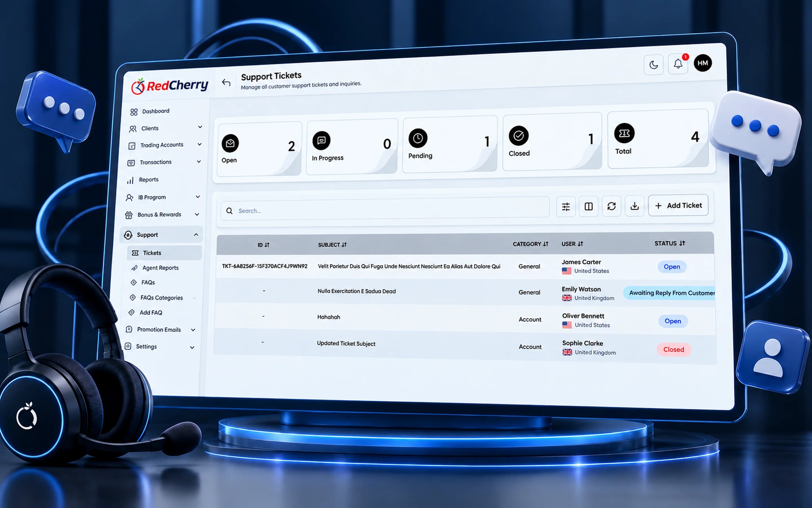
Task: Sort by the USER column header
Action: click(x=572, y=244)
